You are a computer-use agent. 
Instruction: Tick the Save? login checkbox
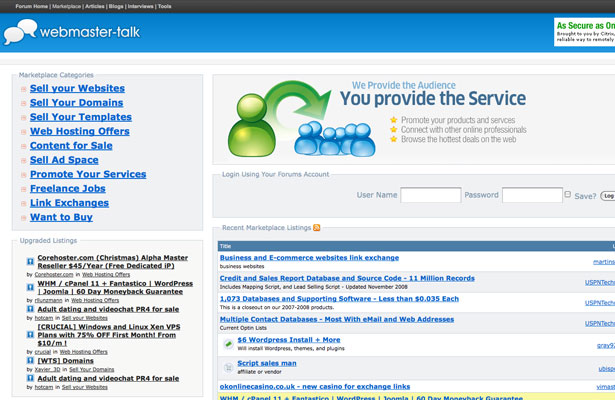click(568, 194)
